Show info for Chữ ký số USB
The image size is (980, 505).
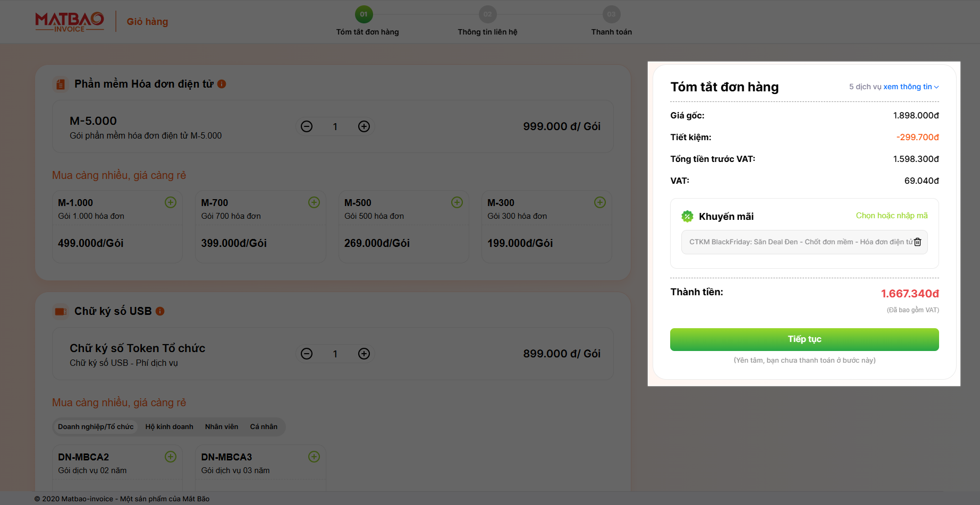pos(160,311)
